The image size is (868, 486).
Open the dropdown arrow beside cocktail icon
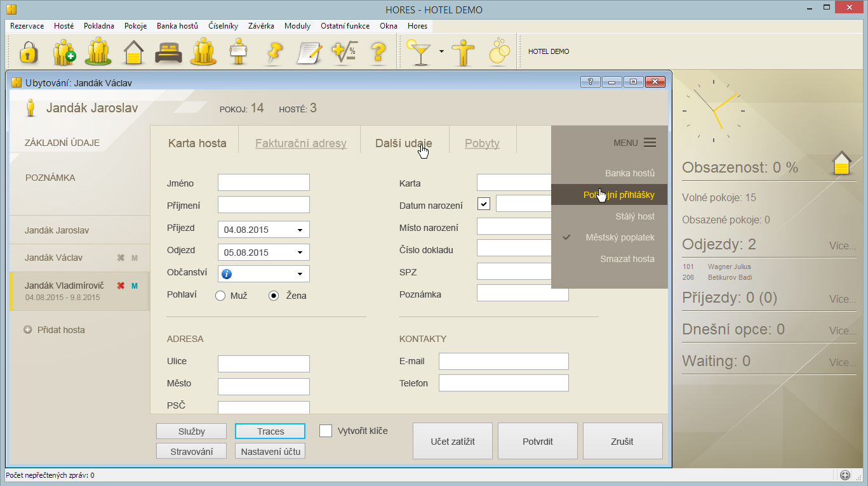tap(441, 51)
